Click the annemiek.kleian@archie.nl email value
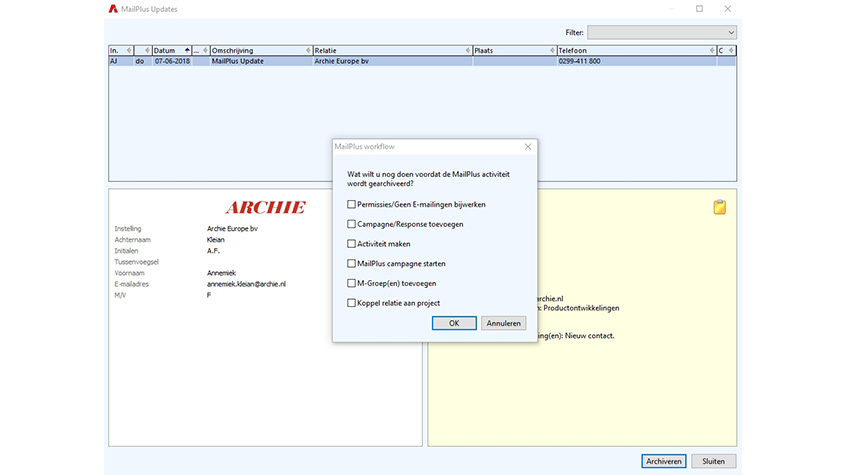The width and height of the screenshot is (845, 475). click(x=246, y=284)
